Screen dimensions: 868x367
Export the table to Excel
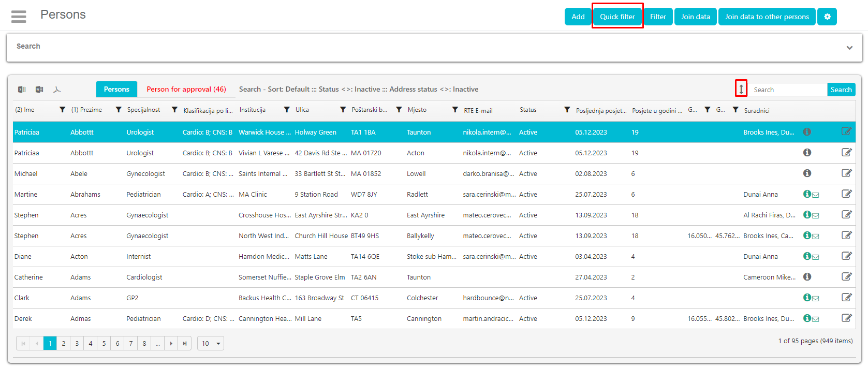pyautogui.click(x=22, y=90)
